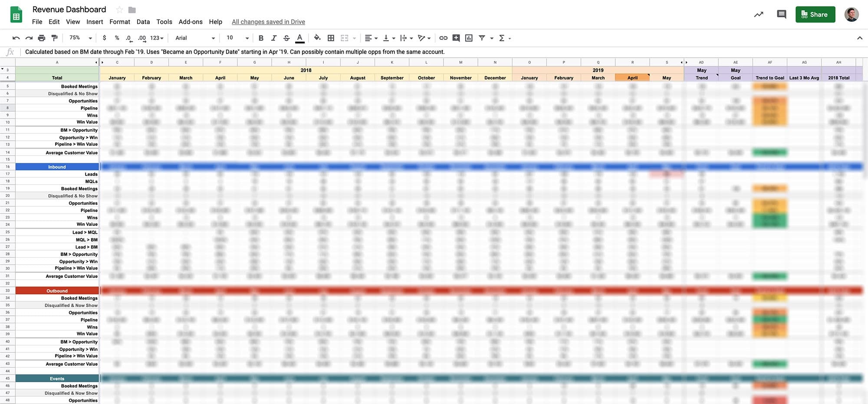Image resolution: width=868 pixels, height=404 pixels.
Task: Open the View menu
Action: (73, 22)
